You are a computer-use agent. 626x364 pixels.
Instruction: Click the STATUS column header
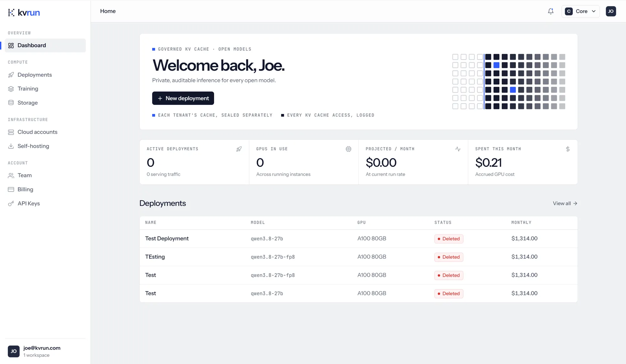coord(443,223)
